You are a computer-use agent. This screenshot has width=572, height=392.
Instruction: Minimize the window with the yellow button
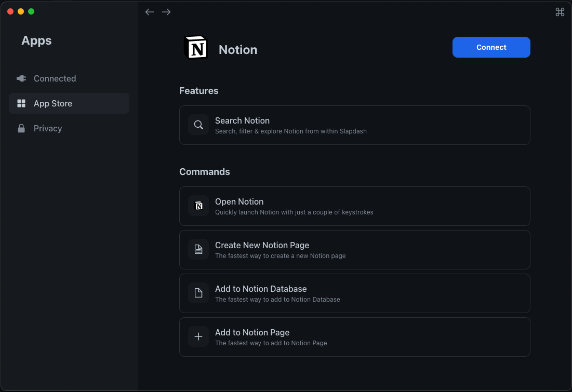21,11
